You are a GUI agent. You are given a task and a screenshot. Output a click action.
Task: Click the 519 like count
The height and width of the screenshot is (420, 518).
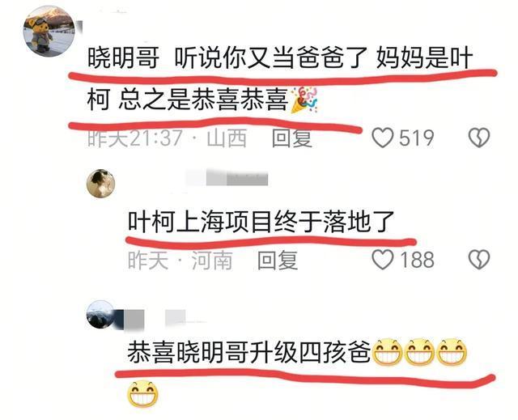click(416, 138)
